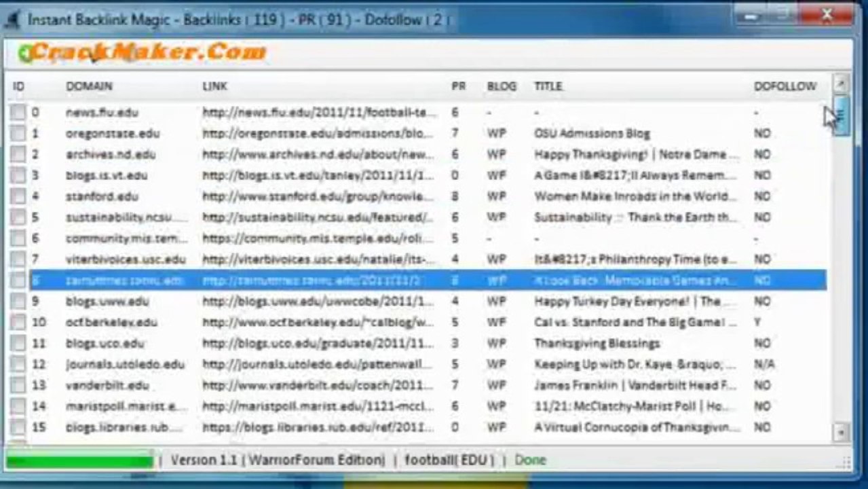Minimize the Instant Backlink Magic window
Image resolution: width=868 pixels, height=489 pixels.
tap(750, 15)
